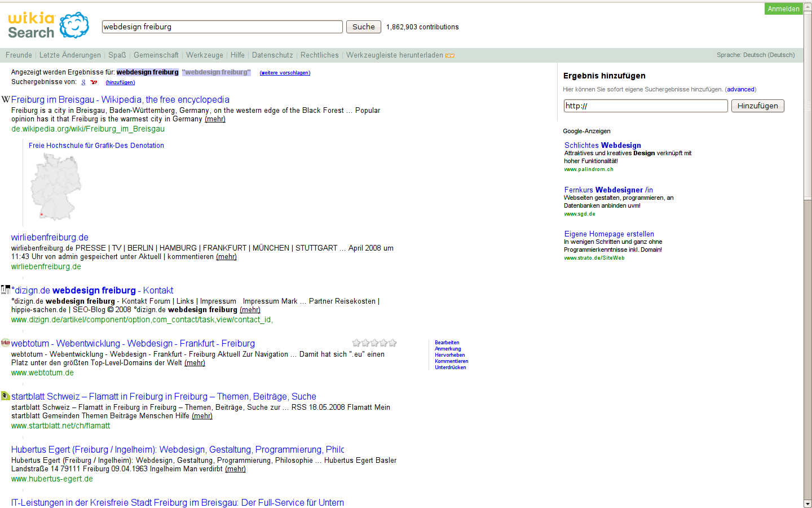Expand mehr for wirliebenfreiburg.de snippet
Screen dimensions: 812x508
click(x=226, y=257)
